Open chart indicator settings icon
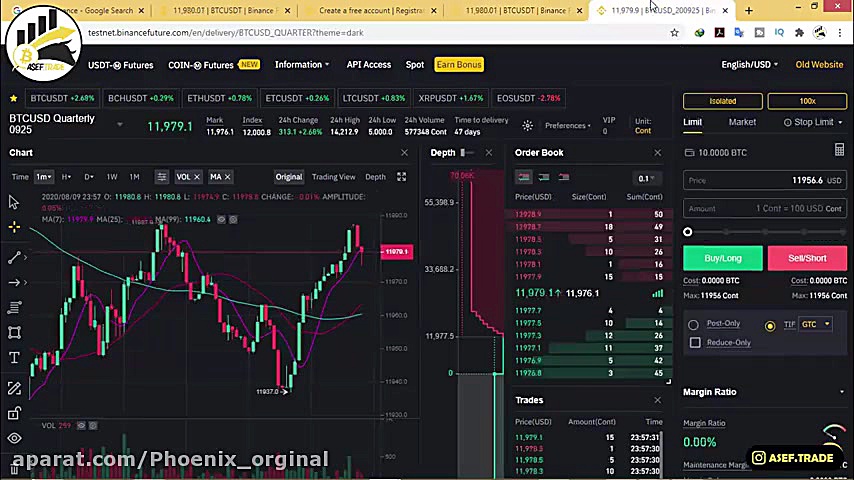 pyautogui.click(x=162, y=177)
